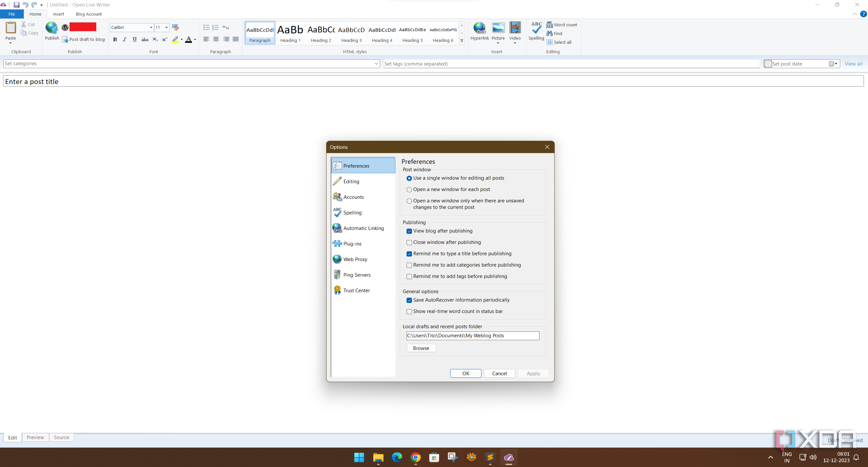The height and width of the screenshot is (467, 868).
Task: Select Use a single window radio button
Action: [409, 178]
